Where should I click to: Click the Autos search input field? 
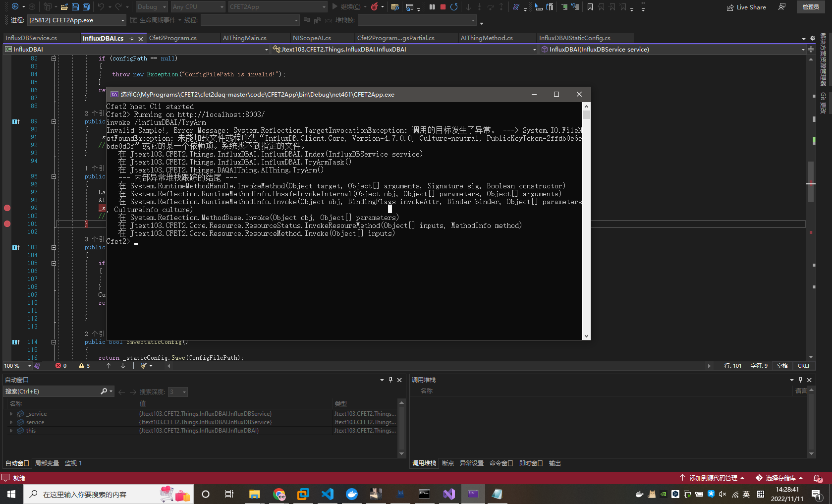pyautogui.click(x=52, y=392)
